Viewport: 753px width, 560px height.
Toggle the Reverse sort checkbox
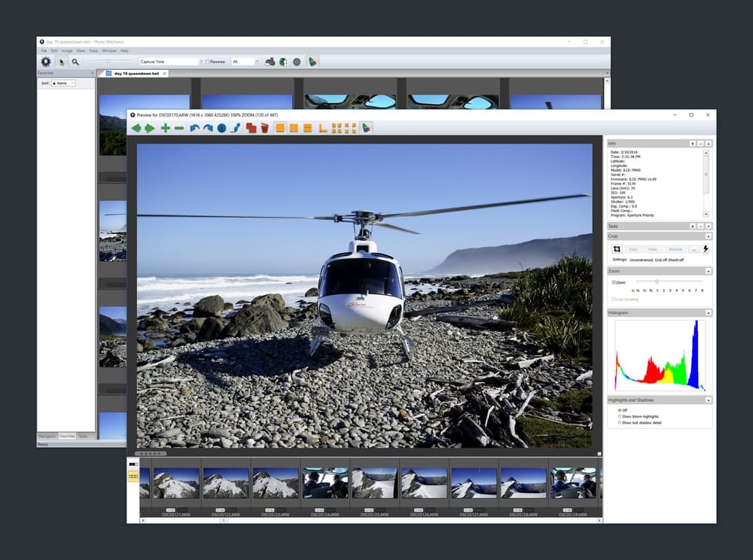tap(207, 62)
